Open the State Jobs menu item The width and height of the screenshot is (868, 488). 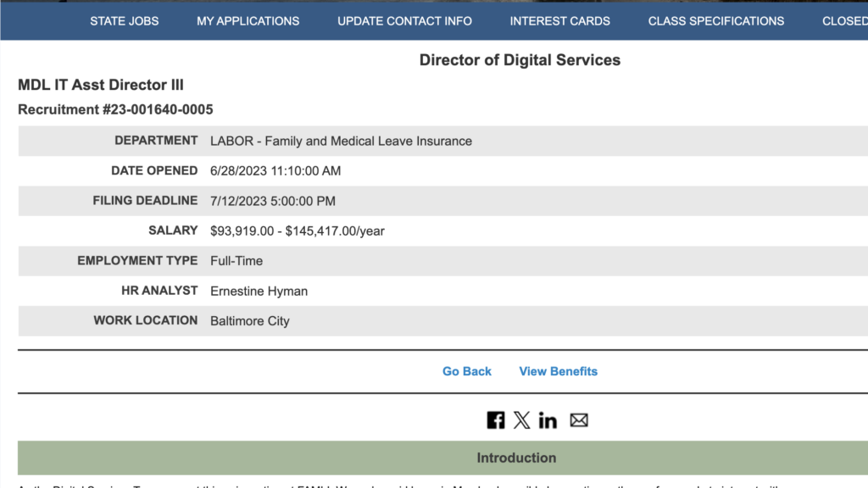click(x=125, y=21)
